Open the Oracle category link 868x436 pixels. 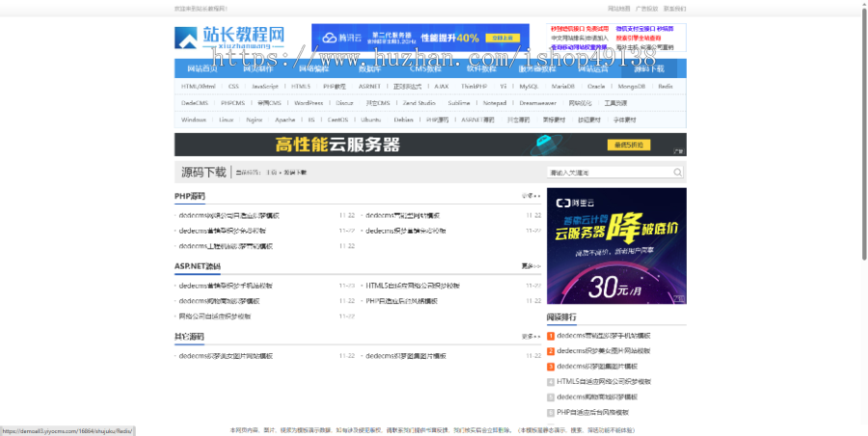point(596,87)
